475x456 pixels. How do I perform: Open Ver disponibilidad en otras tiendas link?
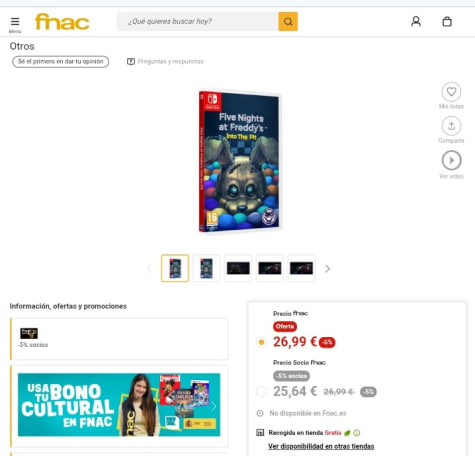[321, 446]
